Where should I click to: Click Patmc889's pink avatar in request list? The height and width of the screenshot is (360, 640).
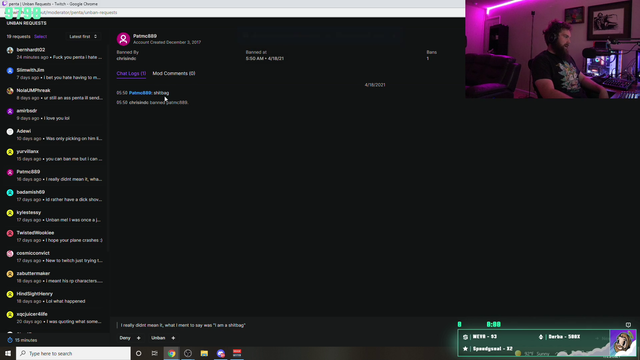click(x=10, y=173)
